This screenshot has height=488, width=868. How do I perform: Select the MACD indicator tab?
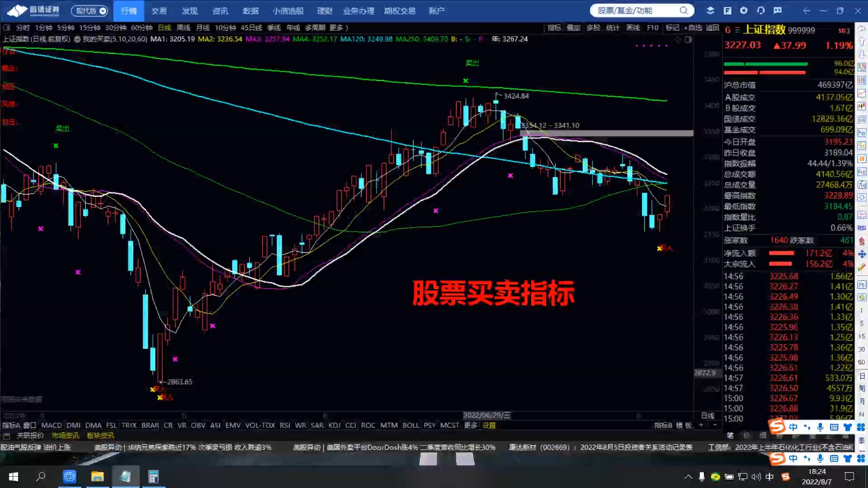(x=52, y=425)
